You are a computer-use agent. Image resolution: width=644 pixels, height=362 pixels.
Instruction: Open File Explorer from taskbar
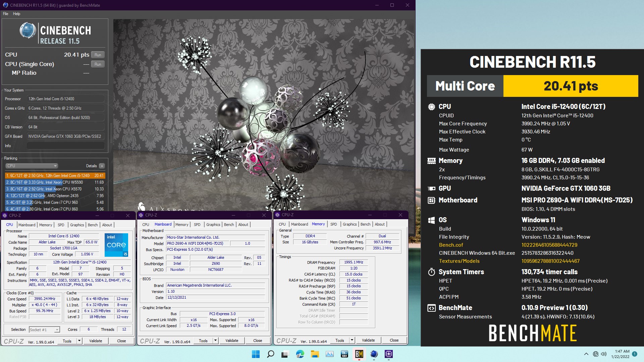[x=315, y=354]
